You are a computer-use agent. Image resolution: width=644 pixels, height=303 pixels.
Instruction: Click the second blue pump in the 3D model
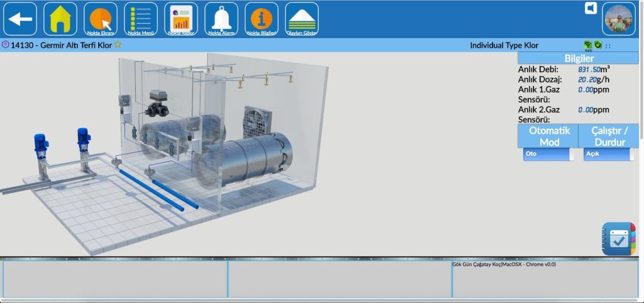tap(84, 150)
